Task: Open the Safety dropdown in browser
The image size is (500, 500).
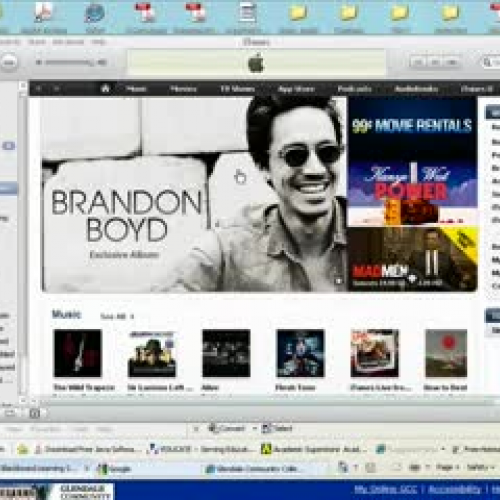Action: [x=480, y=467]
